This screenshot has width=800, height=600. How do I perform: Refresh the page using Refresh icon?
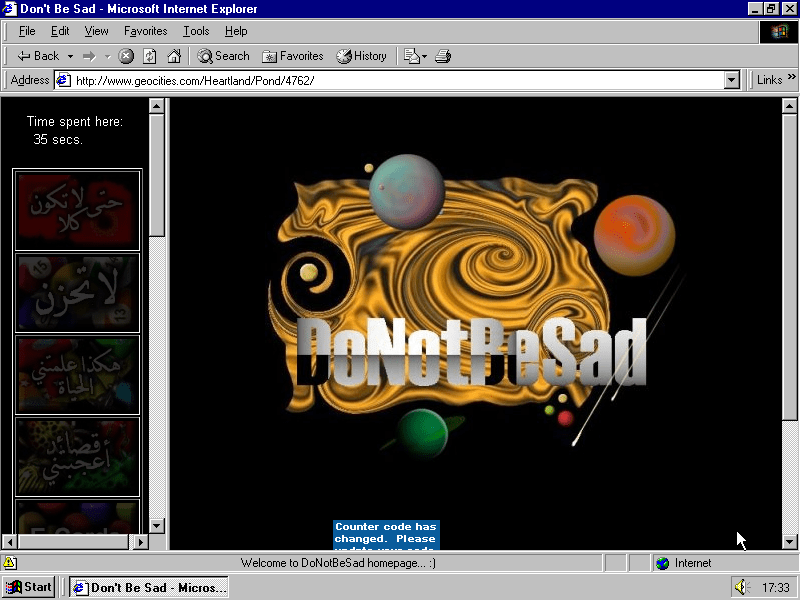(x=150, y=56)
